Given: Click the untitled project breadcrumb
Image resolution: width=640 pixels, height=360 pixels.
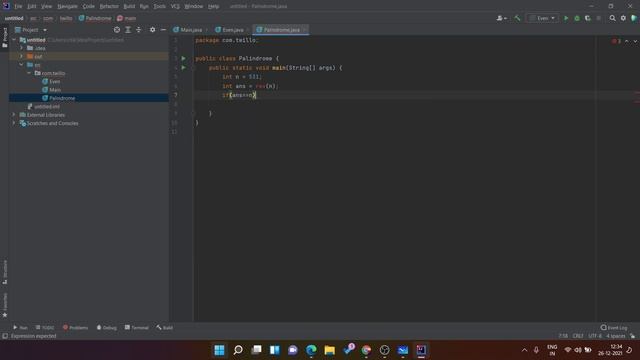Looking at the screenshot, I should tap(14, 18).
